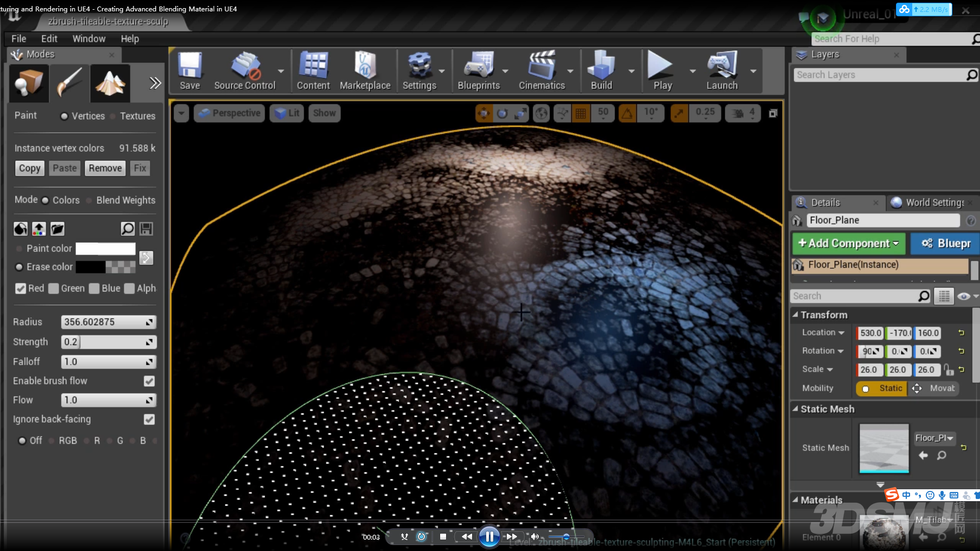
Task: Click the white Paint color swatch
Action: pyautogui.click(x=105, y=248)
